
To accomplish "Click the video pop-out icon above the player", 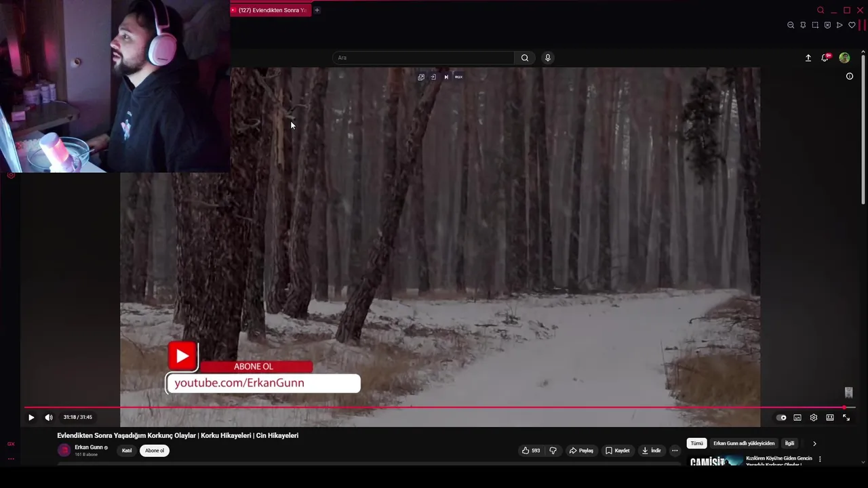I will tap(421, 77).
